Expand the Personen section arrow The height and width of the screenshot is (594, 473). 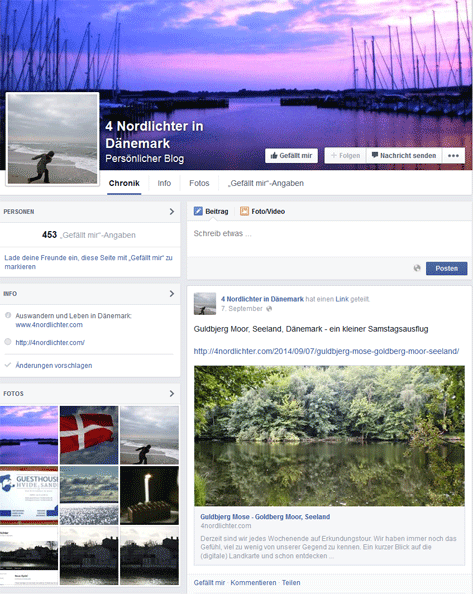point(172,211)
